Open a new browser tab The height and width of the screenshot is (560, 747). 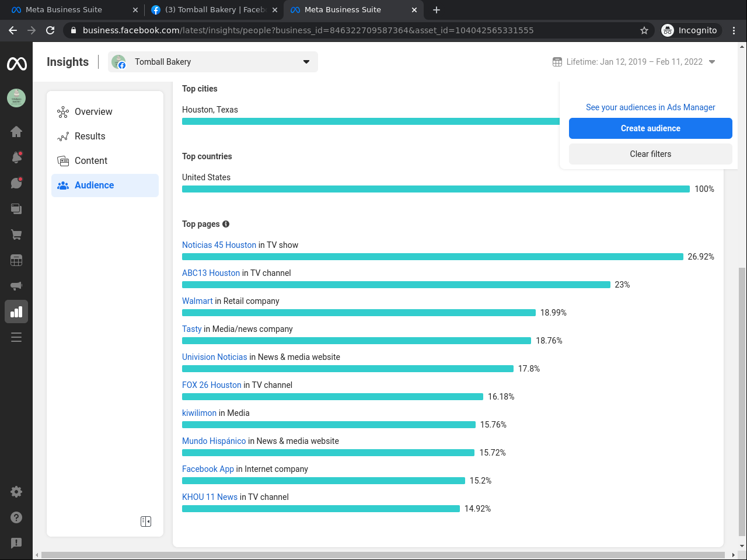pyautogui.click(x=437, y=10)
